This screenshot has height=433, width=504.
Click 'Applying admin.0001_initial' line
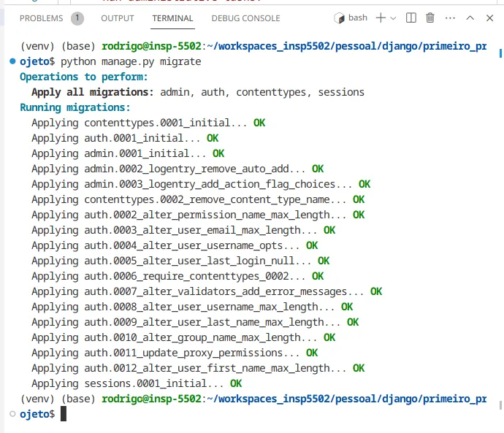(x=128, y=153)
